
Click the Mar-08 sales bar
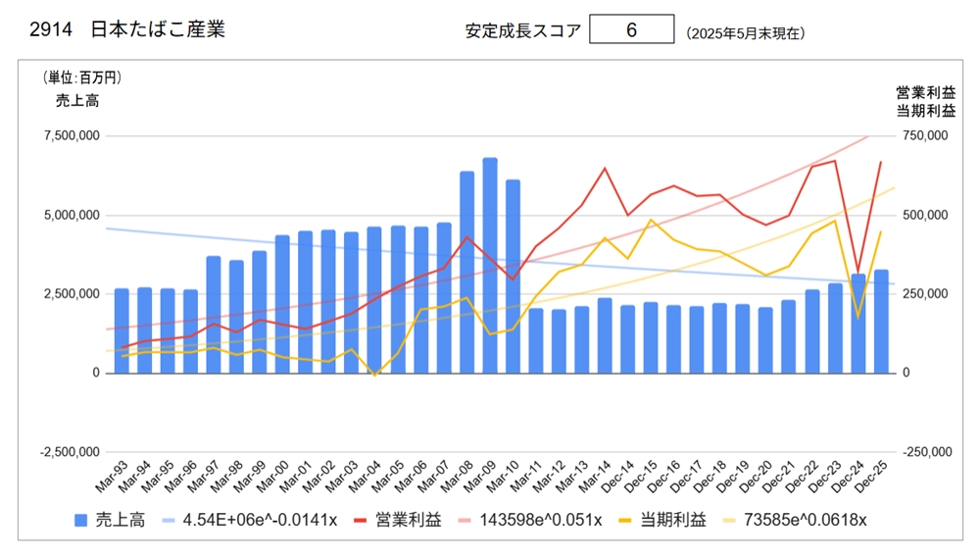click(466, 272)
